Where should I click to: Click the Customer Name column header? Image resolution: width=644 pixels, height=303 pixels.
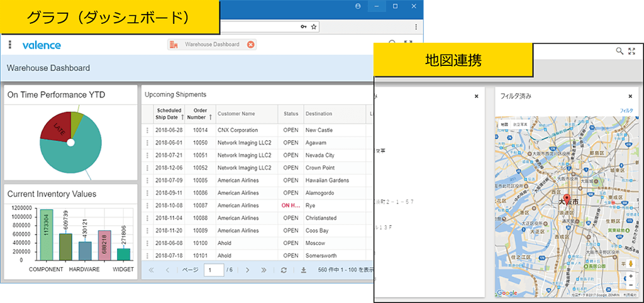click(247, 114)
